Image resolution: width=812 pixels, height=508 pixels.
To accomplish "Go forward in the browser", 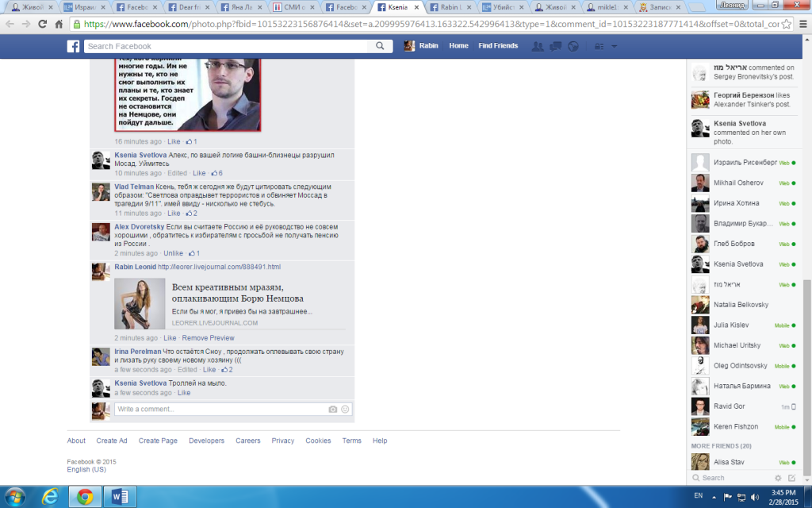I will pos(26,24).
